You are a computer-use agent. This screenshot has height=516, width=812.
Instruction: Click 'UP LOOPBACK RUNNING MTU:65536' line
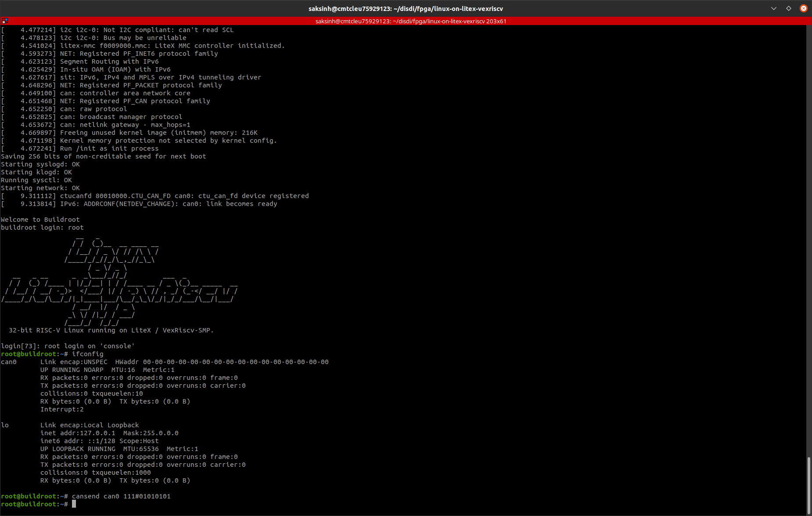pos(119,449)
